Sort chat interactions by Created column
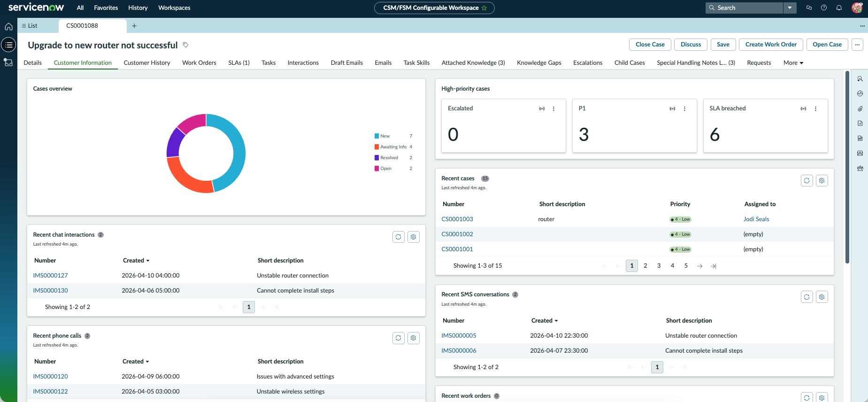868x402 pixels. click(136, 261)
